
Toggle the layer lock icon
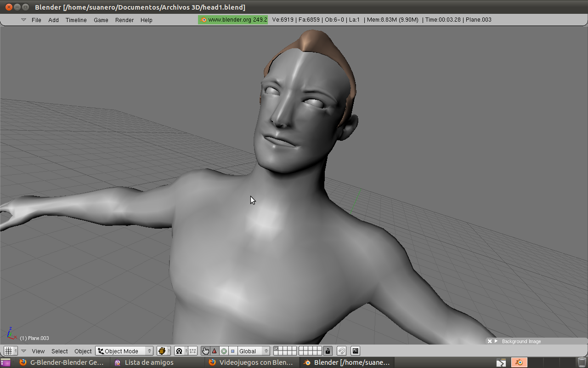328,351
